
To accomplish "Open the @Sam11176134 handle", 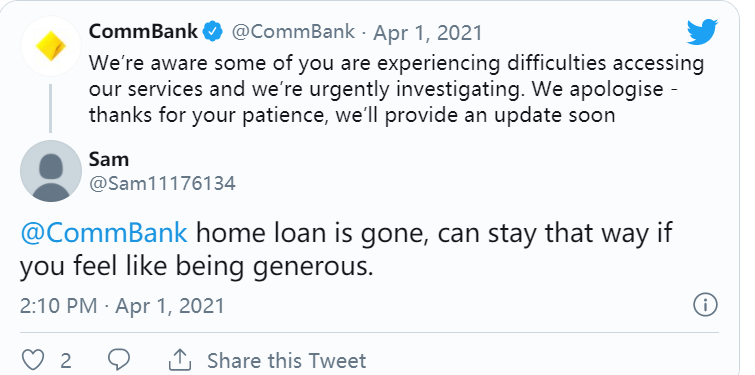I will [x=163, y=183].
